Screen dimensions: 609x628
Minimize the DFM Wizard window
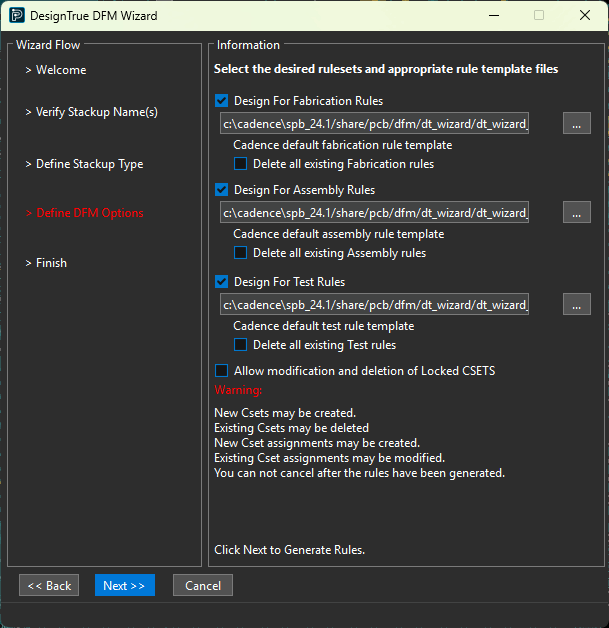click(494, 16)
